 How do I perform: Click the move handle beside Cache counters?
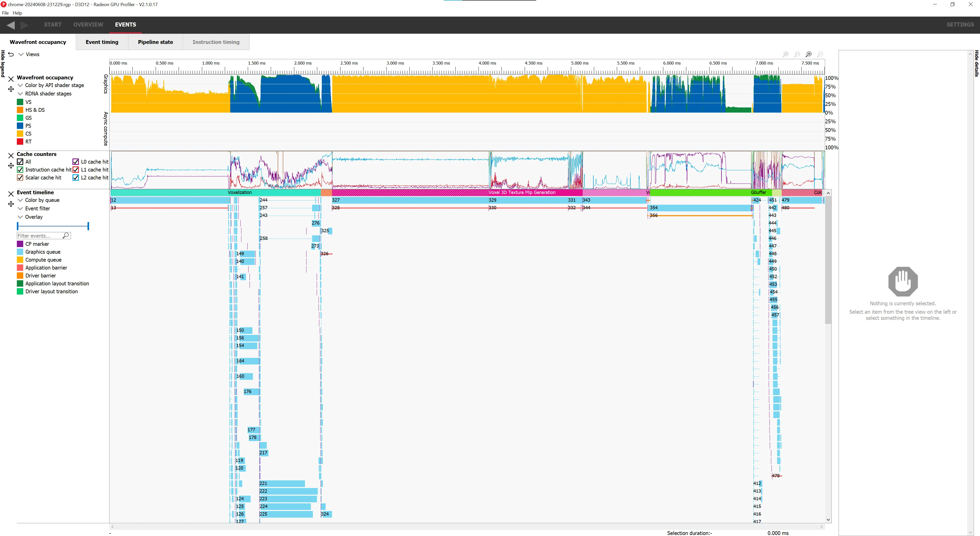pos(11,166)
